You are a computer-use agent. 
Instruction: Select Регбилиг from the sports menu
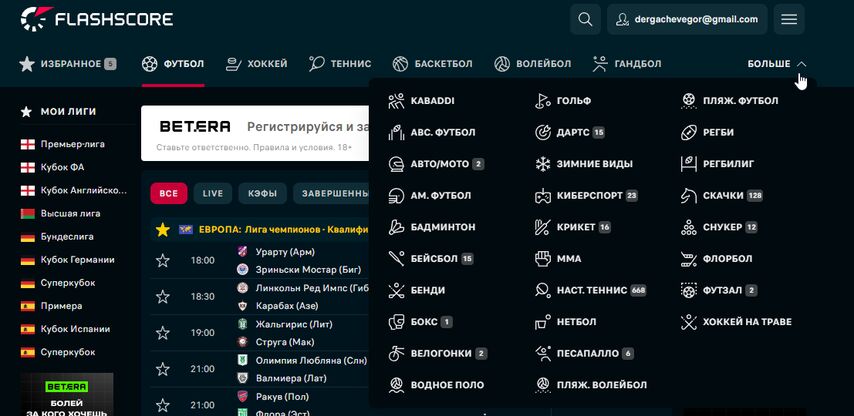tap(728, 164)
